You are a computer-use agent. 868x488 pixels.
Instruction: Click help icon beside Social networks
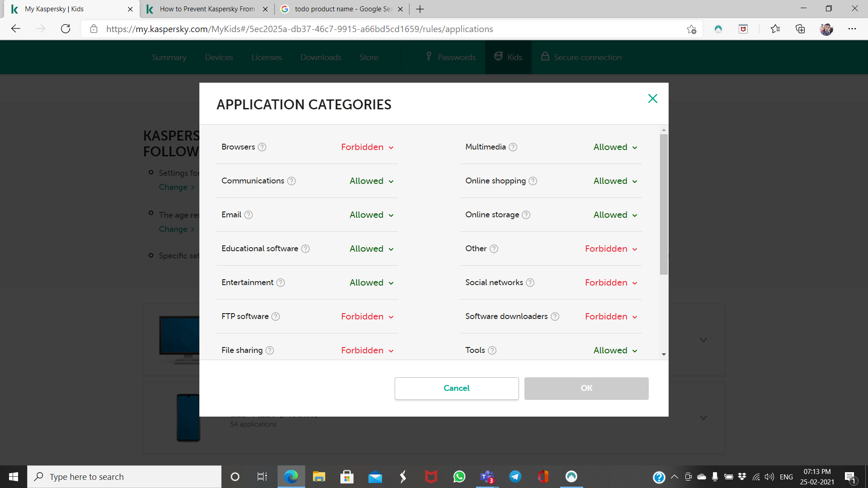(x=530, y=283)
